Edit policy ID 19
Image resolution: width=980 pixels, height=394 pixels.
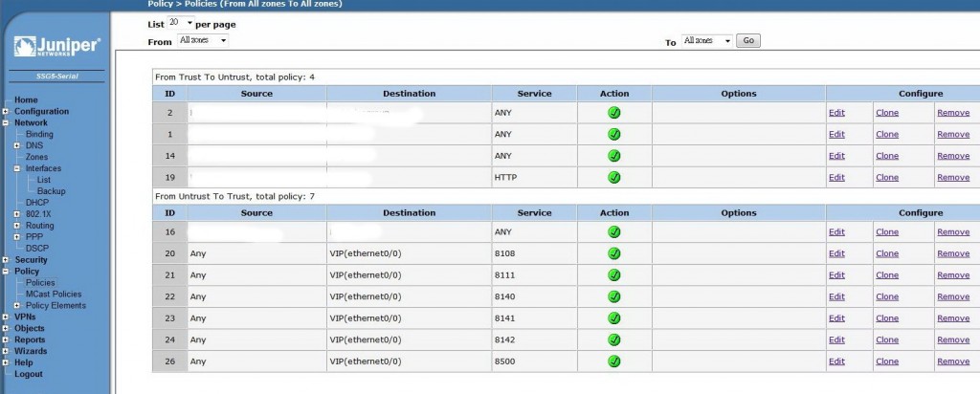836,177
